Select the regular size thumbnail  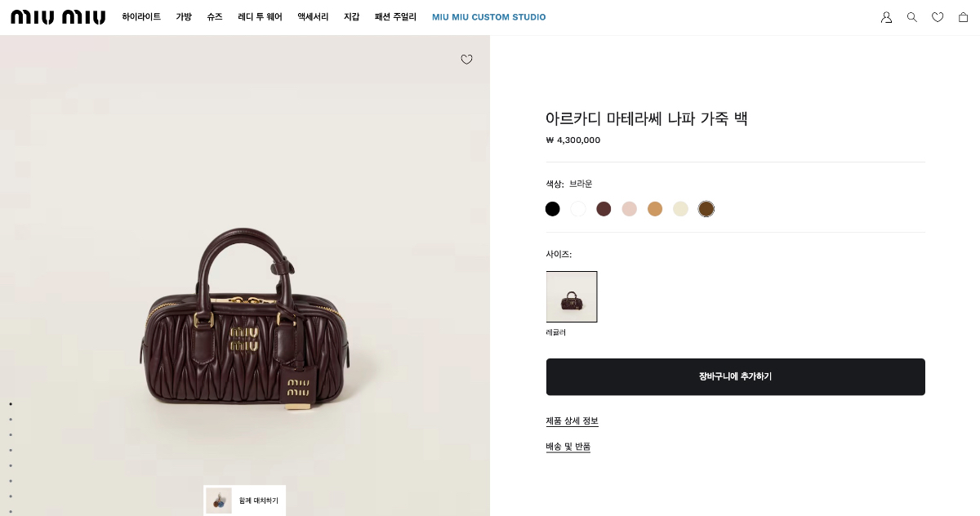(572, 296)
